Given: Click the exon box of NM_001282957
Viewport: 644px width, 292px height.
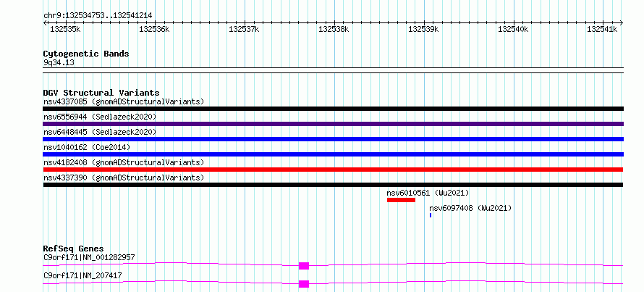Looking at the screenshot, I should pos(304,266).
